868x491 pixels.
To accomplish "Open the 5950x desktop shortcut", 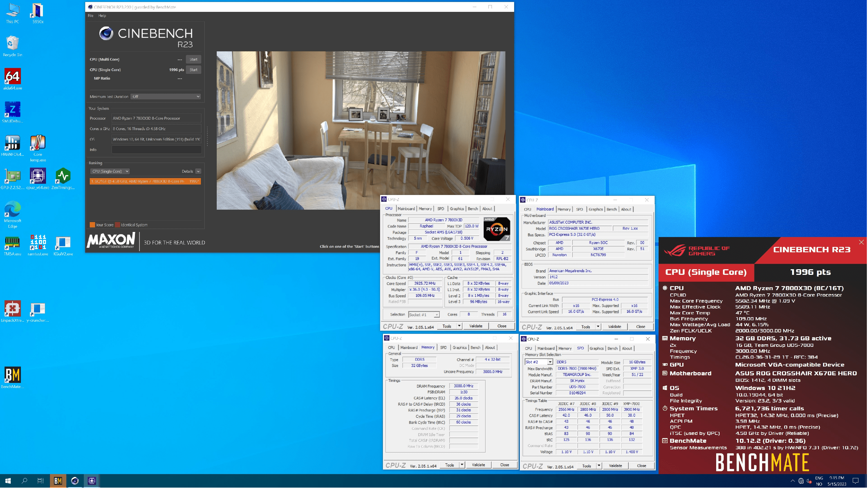I will tap(38, 14).
